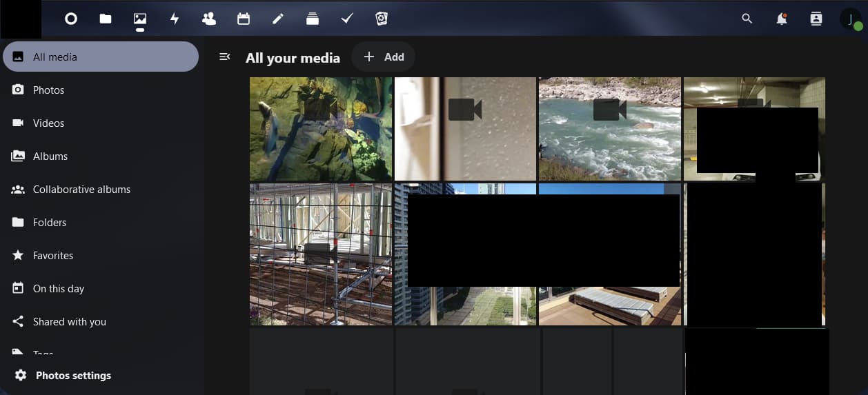
Task: Click the calendar icon beside On this day
Action: (18, 288)
